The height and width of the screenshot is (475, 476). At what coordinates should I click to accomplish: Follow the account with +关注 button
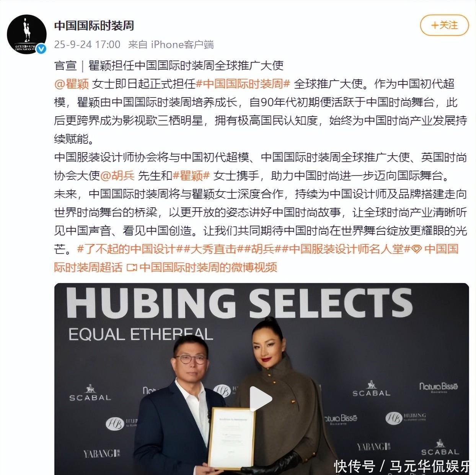coord(444,26)
